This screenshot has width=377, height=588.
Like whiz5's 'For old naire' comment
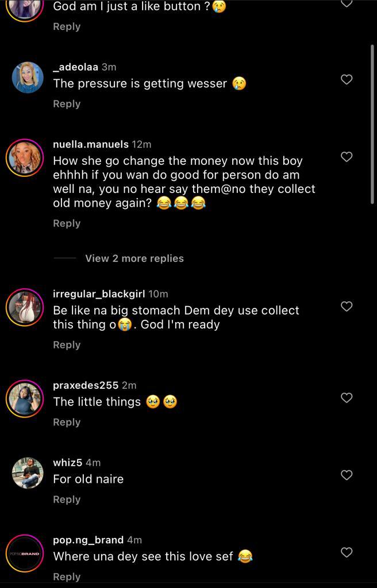pos(347,475)
